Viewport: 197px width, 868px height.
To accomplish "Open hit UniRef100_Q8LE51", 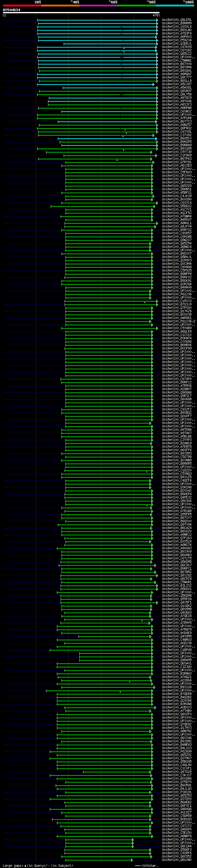I will coord(176,20).
